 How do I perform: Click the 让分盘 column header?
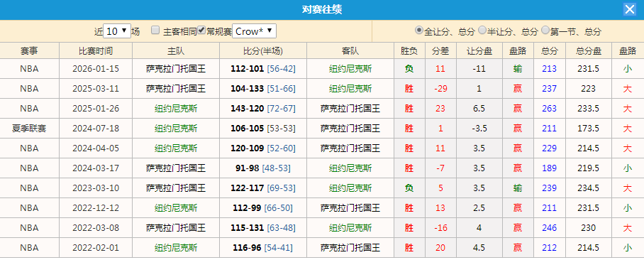[479, 51]
